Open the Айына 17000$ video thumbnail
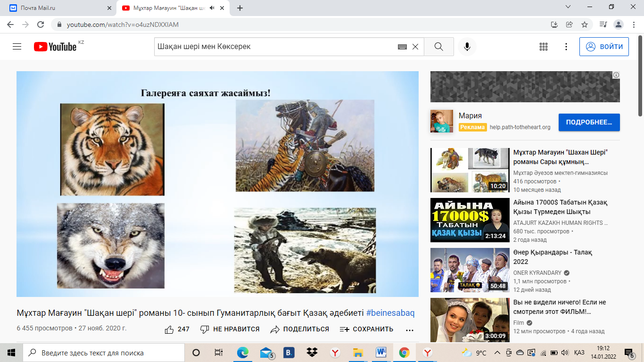This screenshot has width=644, height=362. (x=470, y=220)
